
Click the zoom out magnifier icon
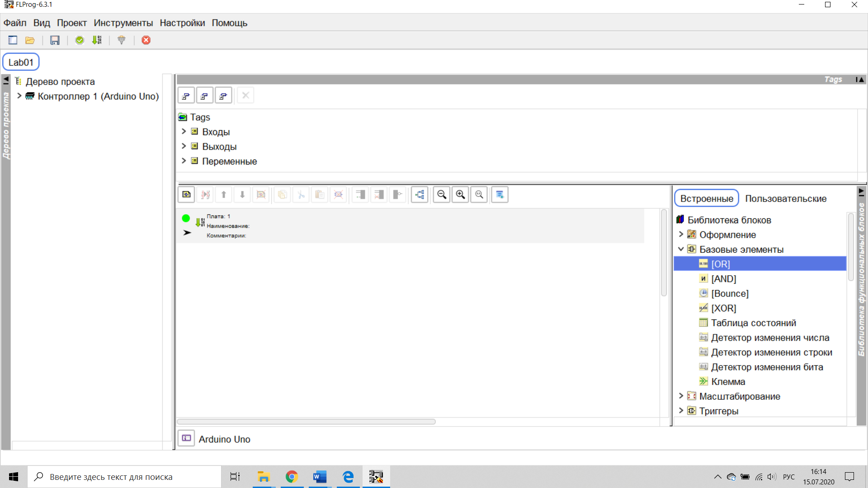(x=442, y=195)
